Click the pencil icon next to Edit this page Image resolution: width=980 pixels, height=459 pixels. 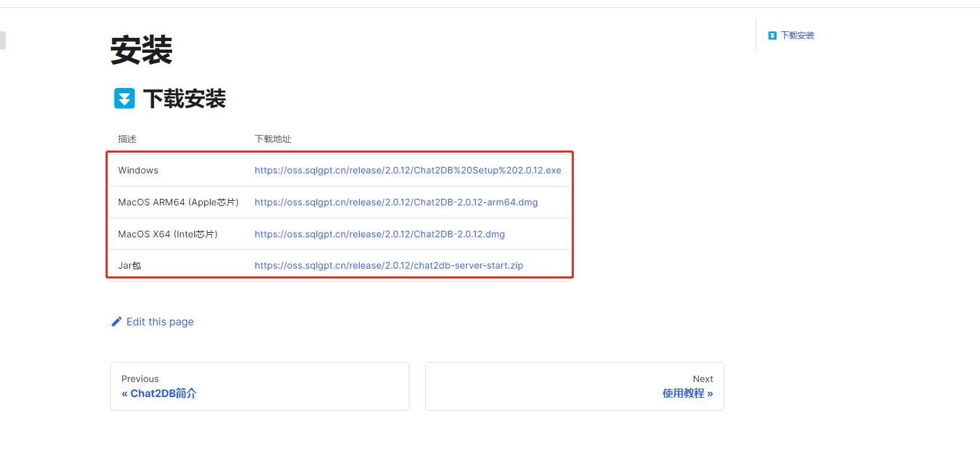[x=117, y=321]
